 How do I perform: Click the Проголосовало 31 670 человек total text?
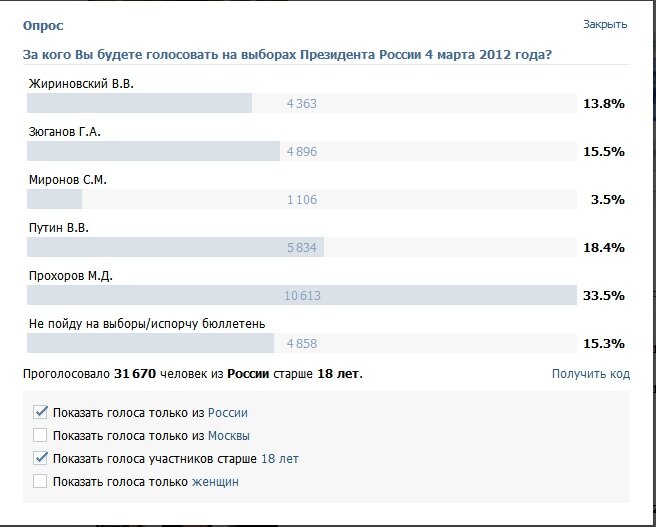192,374
